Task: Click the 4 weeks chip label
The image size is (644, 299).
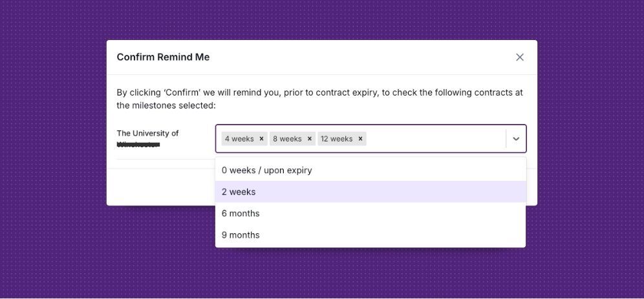Action: coord(239,139)
